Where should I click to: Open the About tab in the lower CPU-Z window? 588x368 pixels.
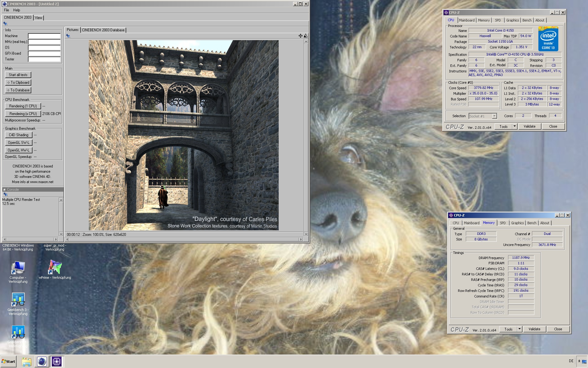point(545,223)
